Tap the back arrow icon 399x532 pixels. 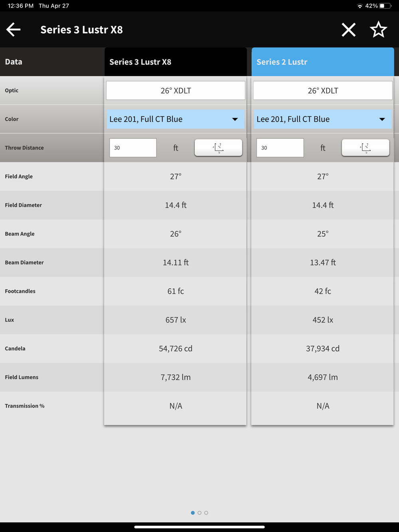click(13, 30)
